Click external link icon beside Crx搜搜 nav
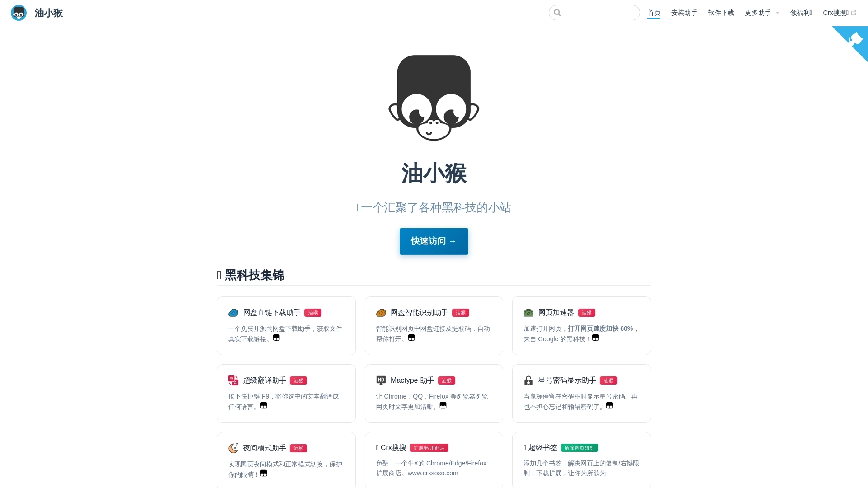Viewport: 868px width, 488px height. [x=854, y=13]
